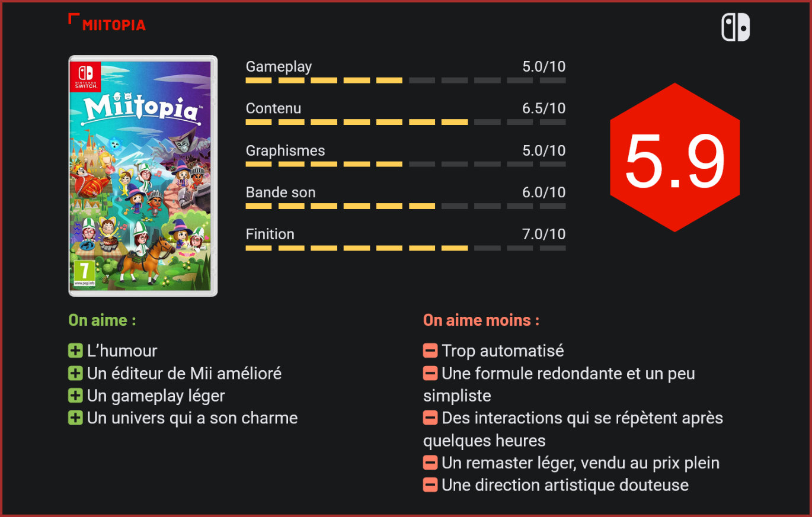
Task: Click the Gameplay rating bar
Action: (x=405, y=80)
